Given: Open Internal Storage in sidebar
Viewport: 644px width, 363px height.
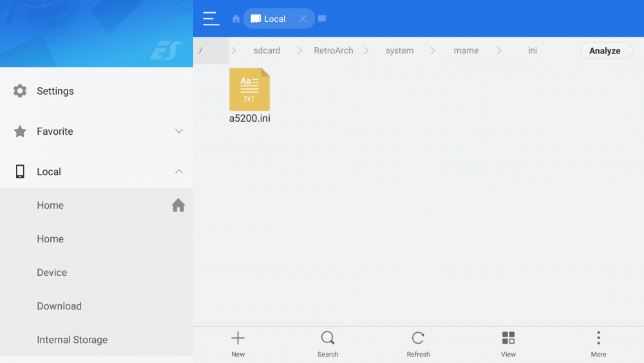Looking at the screenshot, I should point(72,340).
